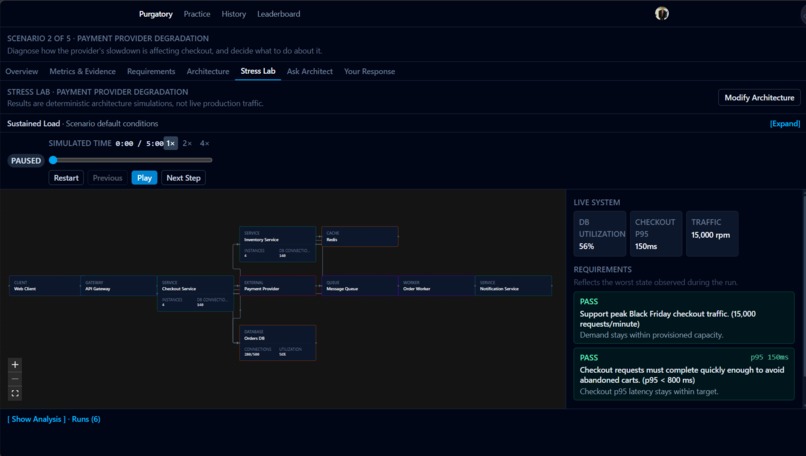806x456 pixels.
Task: Click the Checkout P95 150ms metric card
Action: [x=656, y=234]
